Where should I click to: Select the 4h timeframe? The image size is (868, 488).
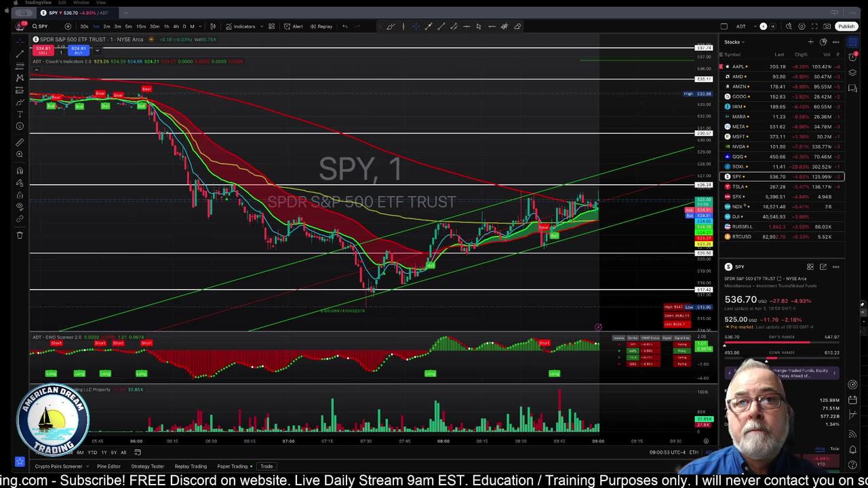click(x=176, y=26)
